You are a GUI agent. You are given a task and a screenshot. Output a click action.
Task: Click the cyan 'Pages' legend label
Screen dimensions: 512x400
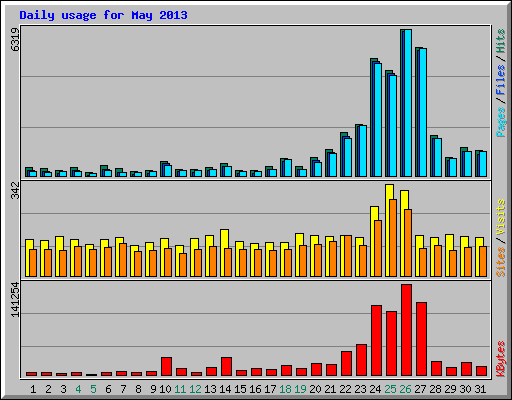pyautogui.click(x=501, y=122)
